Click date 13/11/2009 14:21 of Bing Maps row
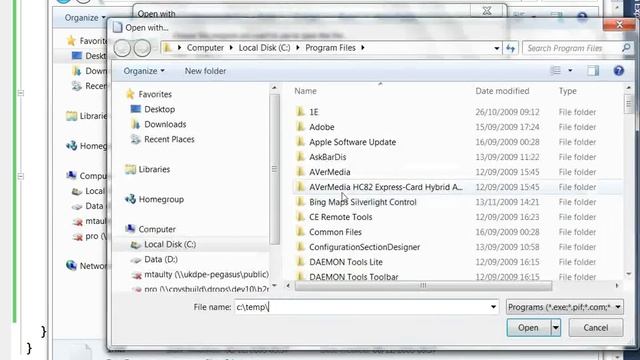 507,202
